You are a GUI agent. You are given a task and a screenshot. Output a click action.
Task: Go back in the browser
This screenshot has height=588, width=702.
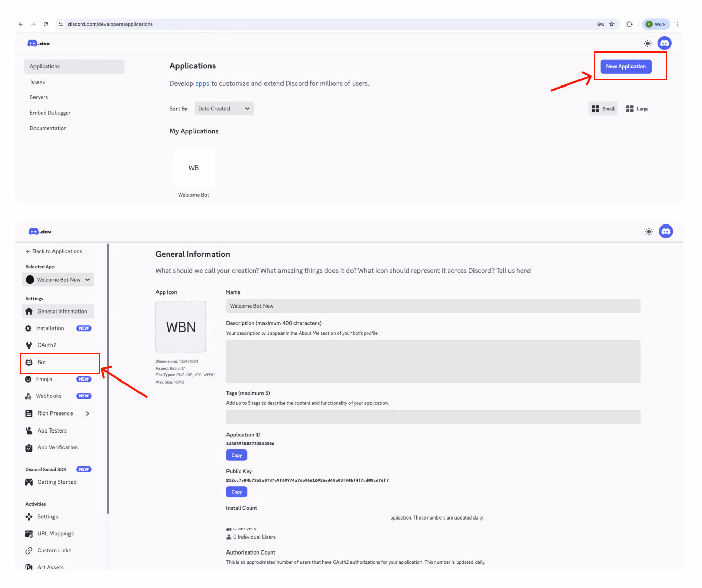(x=21, y=24)
